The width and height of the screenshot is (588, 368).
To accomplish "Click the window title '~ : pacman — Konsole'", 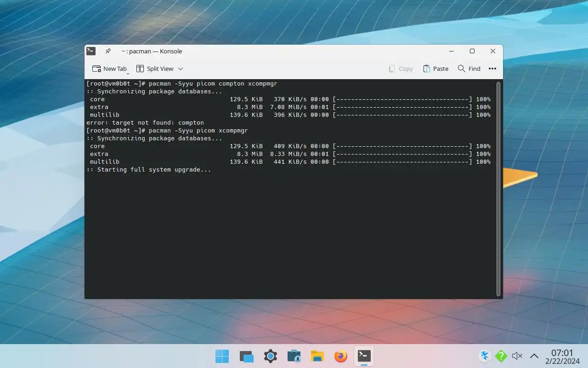I will tap(152, 51).
